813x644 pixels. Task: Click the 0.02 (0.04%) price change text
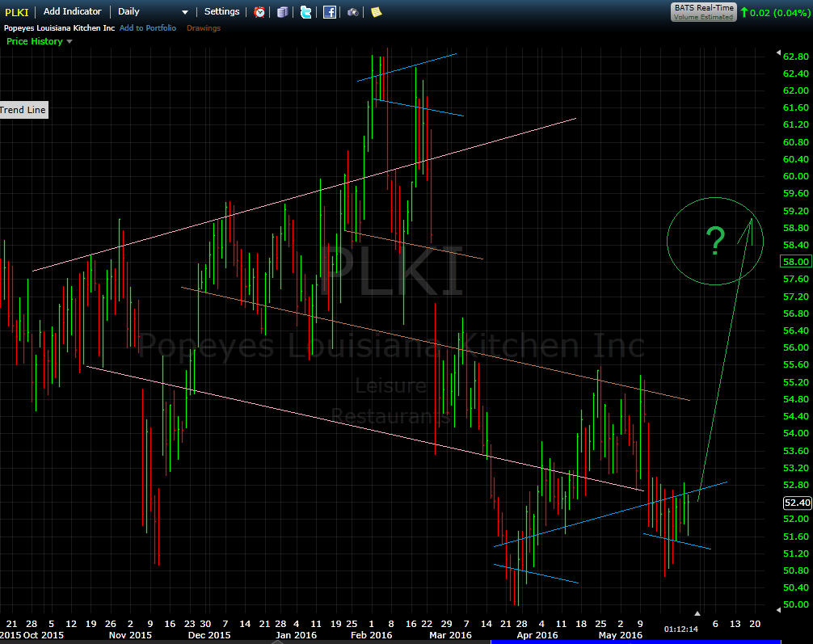pos(779,12)
